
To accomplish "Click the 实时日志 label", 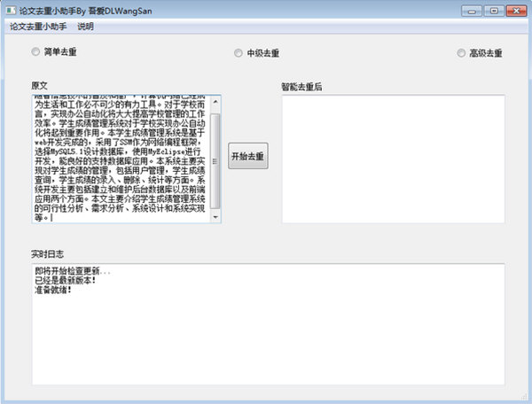I will point(47,254).
